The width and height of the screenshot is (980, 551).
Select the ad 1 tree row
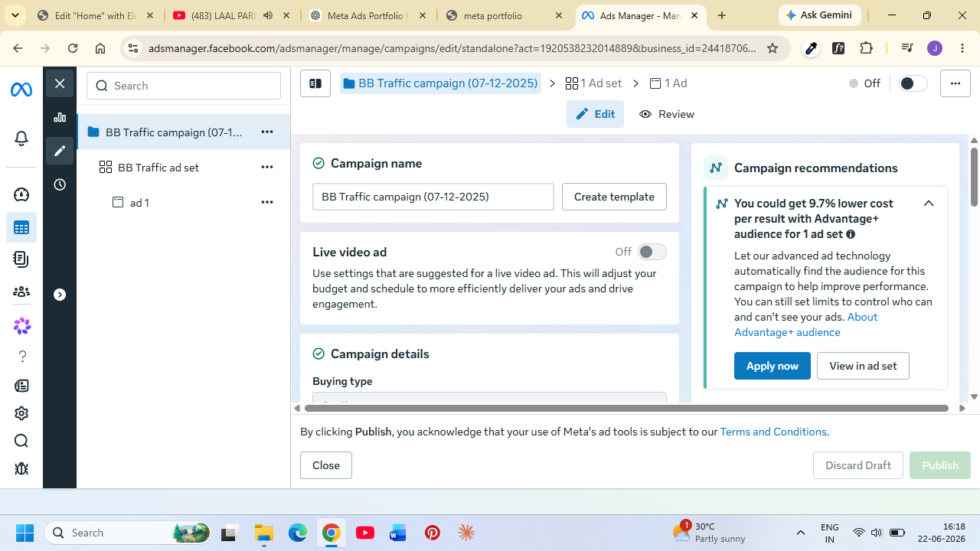click(x=184, y=202)
